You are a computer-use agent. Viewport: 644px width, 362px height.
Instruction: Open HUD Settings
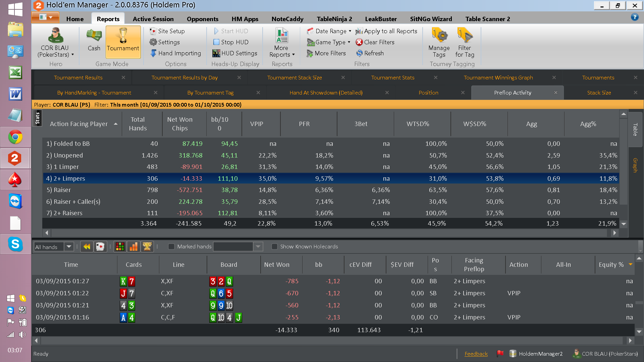click(235, 53)
